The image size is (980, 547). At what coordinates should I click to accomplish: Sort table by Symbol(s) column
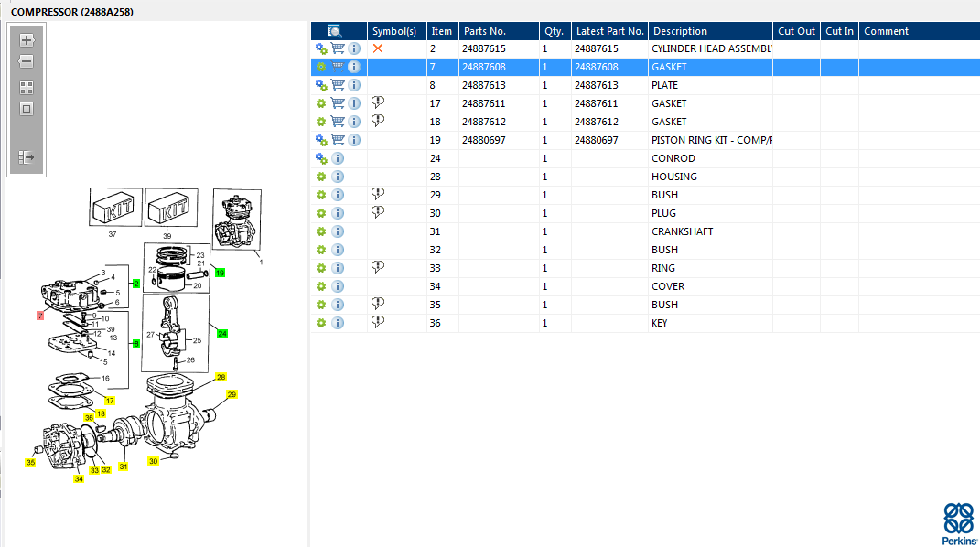[397, 30]
